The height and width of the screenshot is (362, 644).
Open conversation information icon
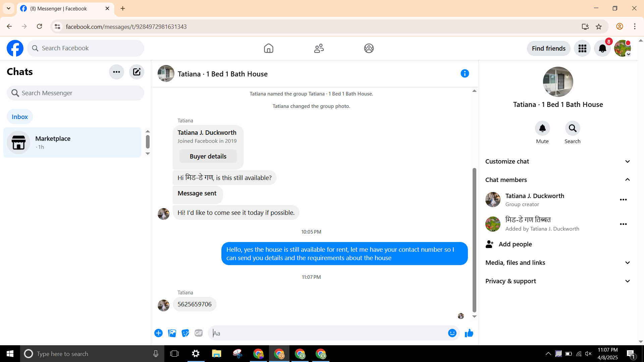coord(465,73)
